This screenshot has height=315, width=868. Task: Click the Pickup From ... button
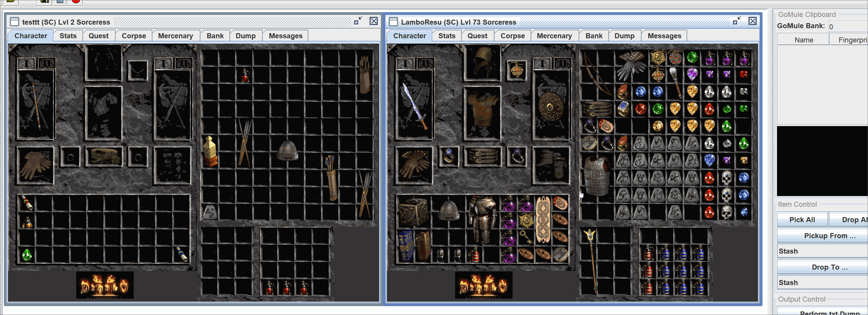(x=826, y=236)
